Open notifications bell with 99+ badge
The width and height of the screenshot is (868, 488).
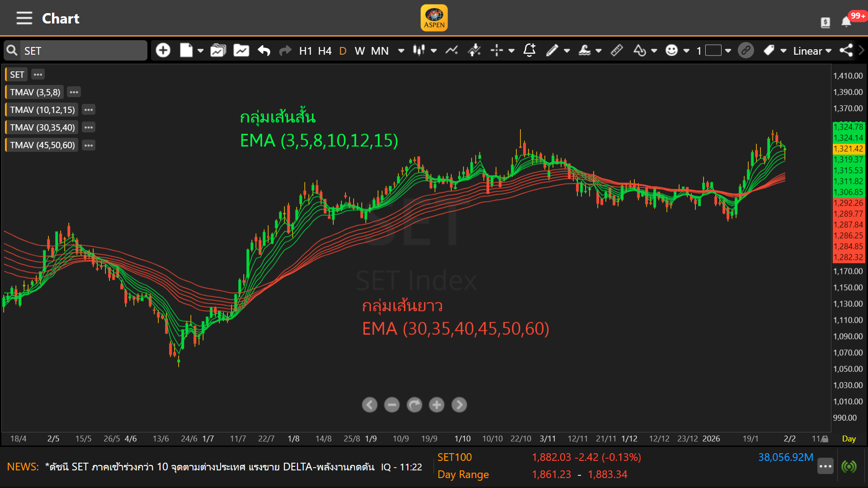pyautogui.click(x=846, y=22)
